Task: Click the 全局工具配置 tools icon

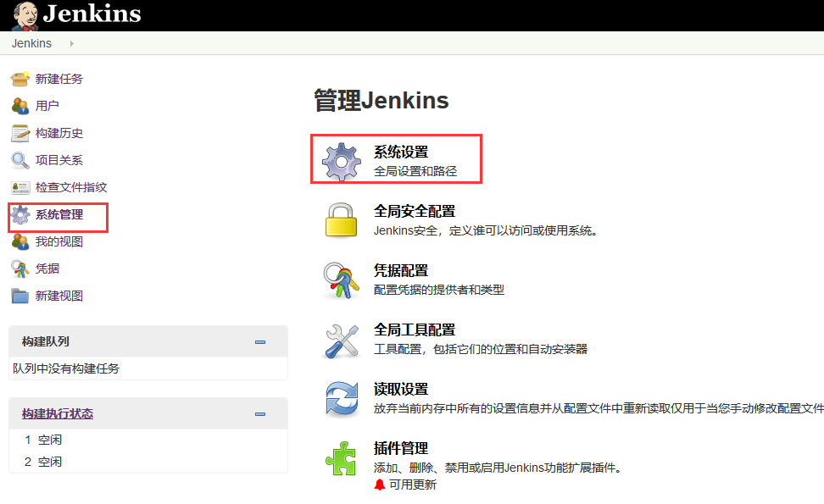Action: click(342, 341)
